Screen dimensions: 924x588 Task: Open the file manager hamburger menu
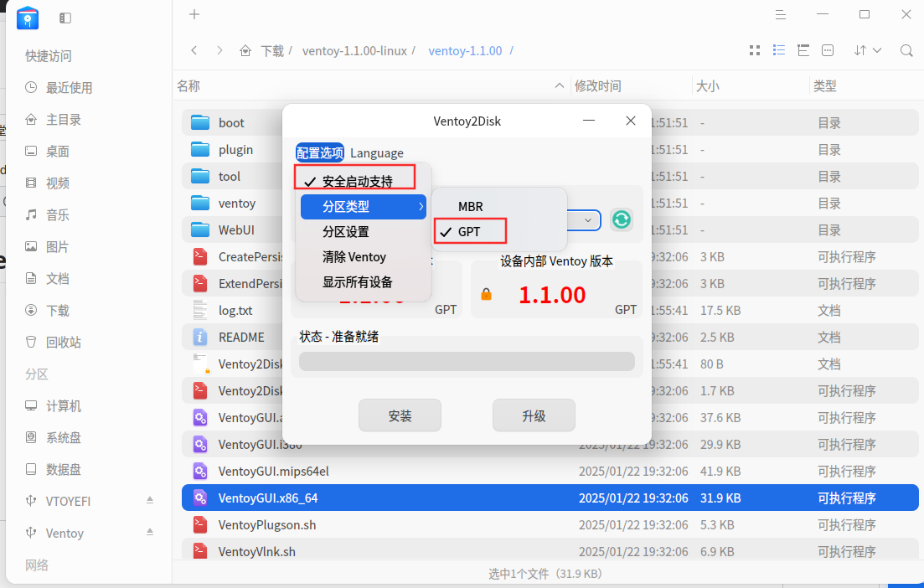click(781, 15)
